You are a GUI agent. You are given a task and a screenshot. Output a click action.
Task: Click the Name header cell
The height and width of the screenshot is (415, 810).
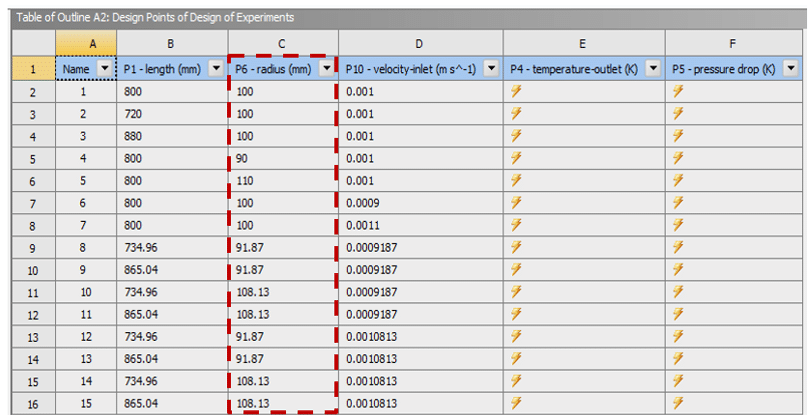click(x=86, y=69)
